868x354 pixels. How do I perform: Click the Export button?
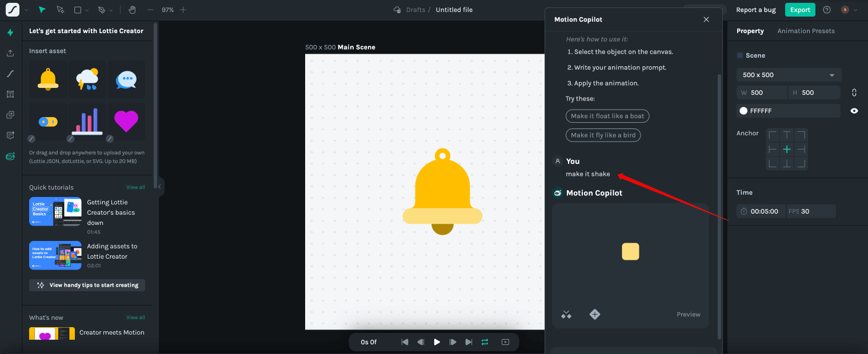pyautogui.click(x=800, y=10)
